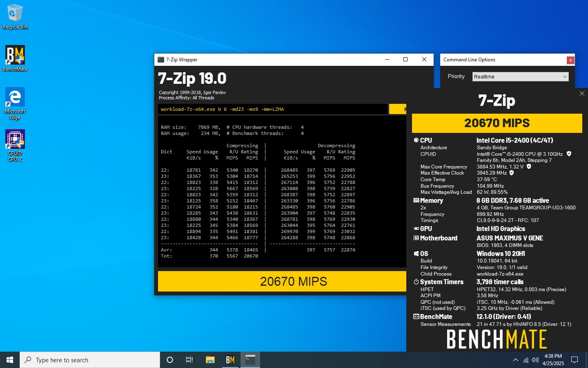Click the yellow button right of command line
Screen dimensions: 588x368
coord(398,109)
